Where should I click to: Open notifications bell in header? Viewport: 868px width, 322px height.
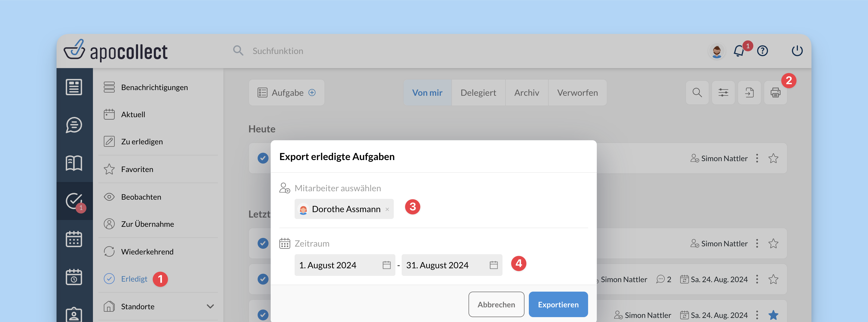tap(739, 51)
